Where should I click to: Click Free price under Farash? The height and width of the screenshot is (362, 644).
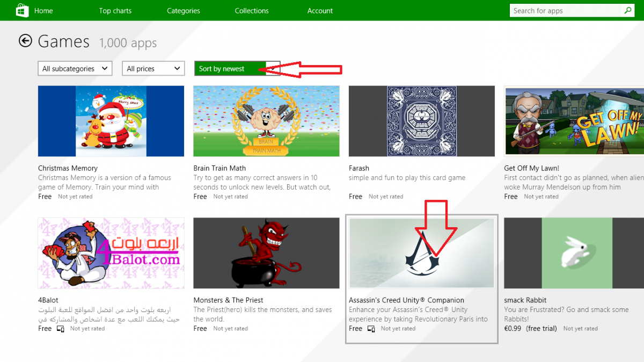[355, 197]
